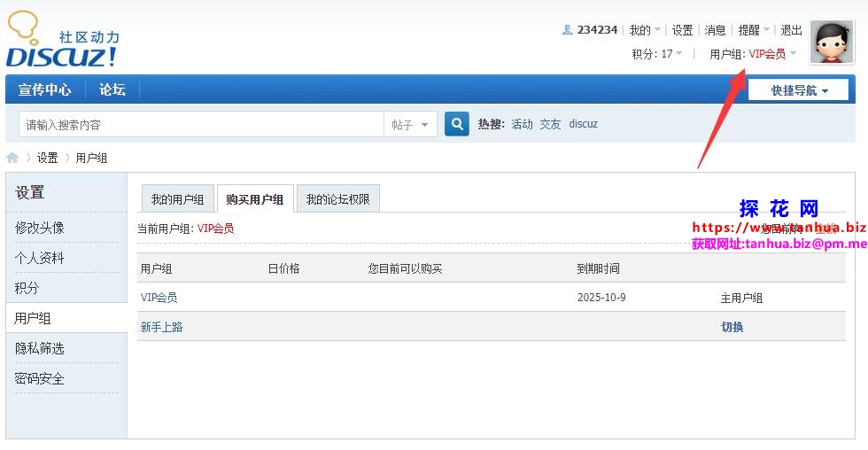Click the search input field
Screen dimensions: 868x450
click(x=199, y=125)
